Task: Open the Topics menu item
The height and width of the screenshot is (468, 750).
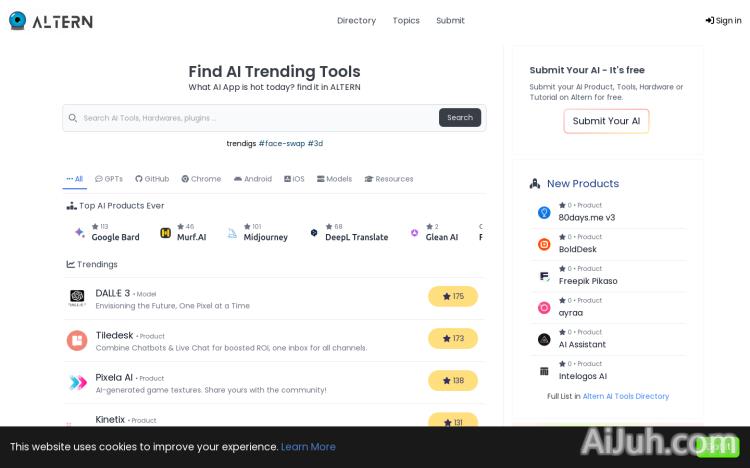Action: pyautogui.click(x=406, y=20)
